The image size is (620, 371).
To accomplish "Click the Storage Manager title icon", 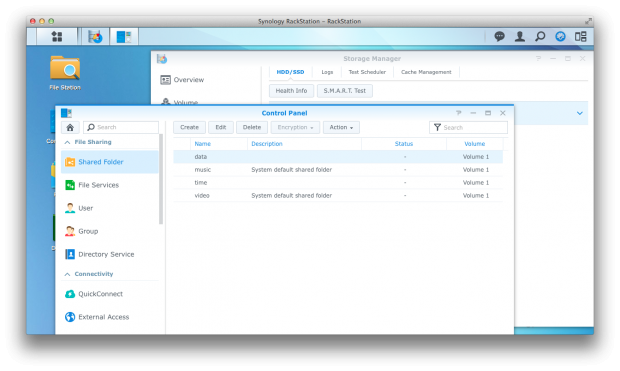I will [x=162, y=59].
